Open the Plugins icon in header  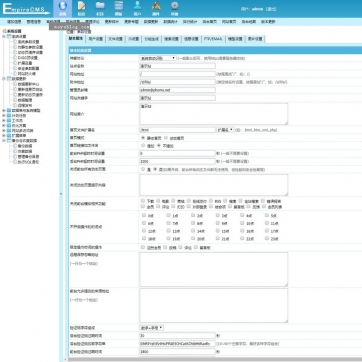click(156, 8)
